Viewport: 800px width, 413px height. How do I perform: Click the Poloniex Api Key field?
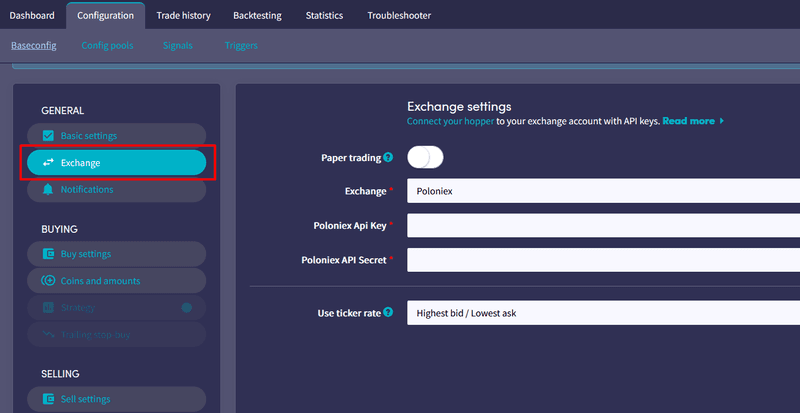pos(604,226)
